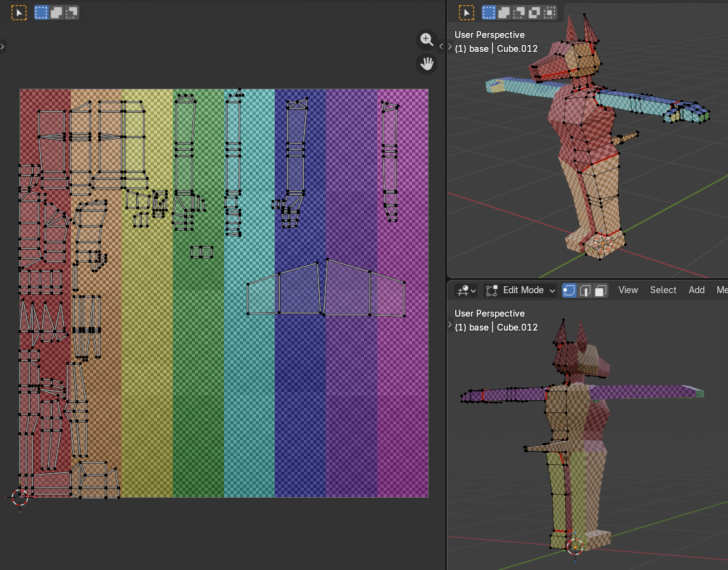Viewport: 728px width, 570px height.
Task: Choose set-new selection mode in top 3D viewport
Action: coord(489,12)
